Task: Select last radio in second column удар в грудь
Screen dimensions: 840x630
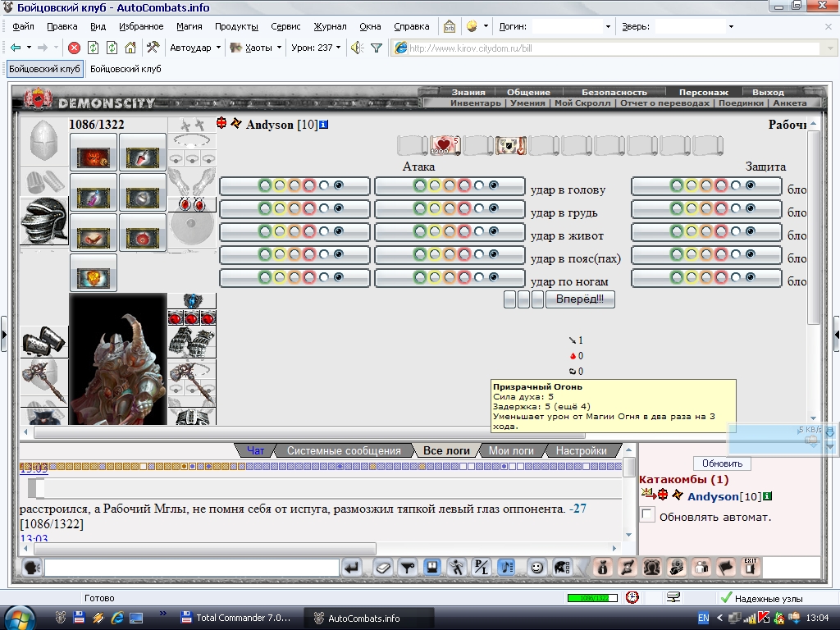Action: (x=493, y=208)
